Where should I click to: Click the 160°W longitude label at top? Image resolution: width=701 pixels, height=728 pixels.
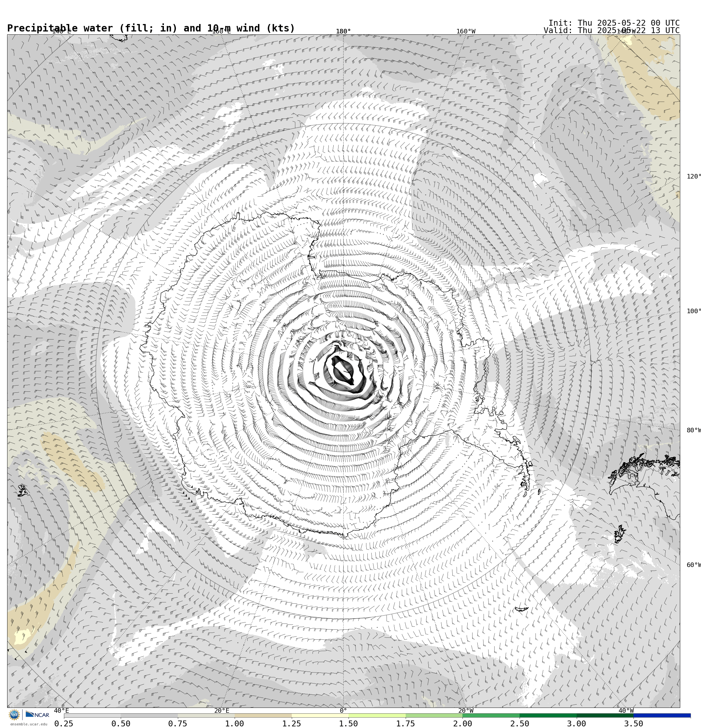coord(466,31)
